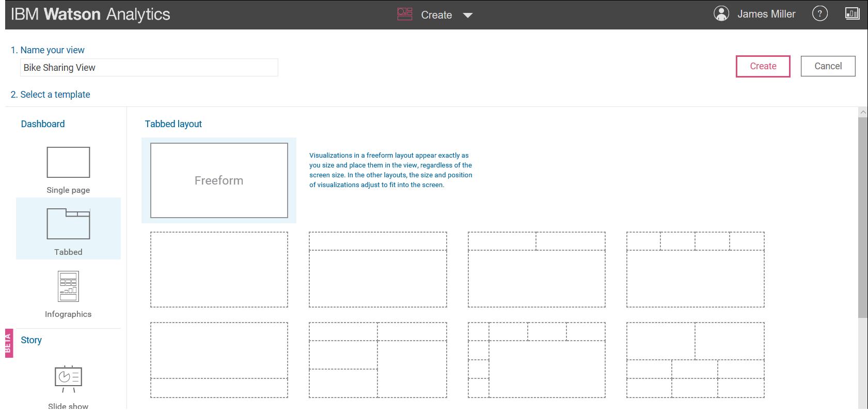This screenshot has width=868, height=412.
Task: Select the Infographics template icon
Action: click(x=68, y=286)
